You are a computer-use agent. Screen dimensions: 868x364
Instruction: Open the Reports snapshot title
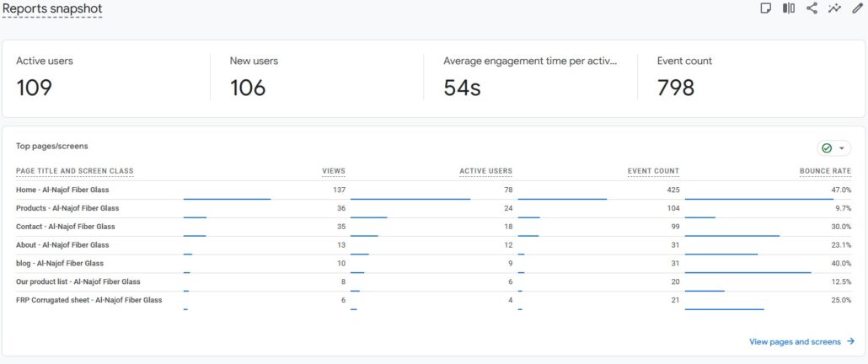tap(52, 8)
